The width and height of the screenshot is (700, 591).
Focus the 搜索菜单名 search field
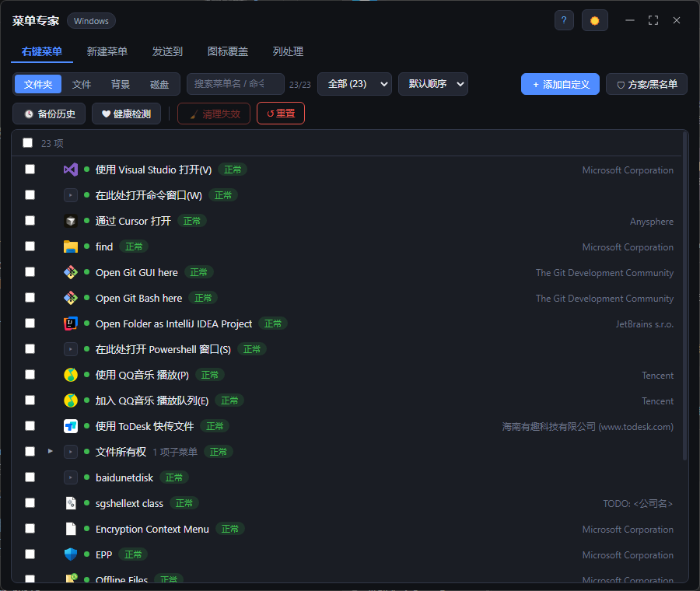235,84
